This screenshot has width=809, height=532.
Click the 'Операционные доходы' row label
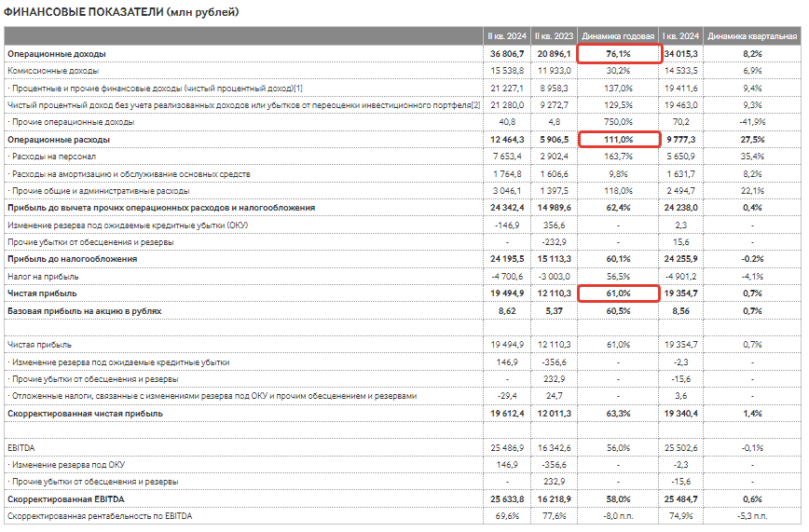click(x=57, y=54)
